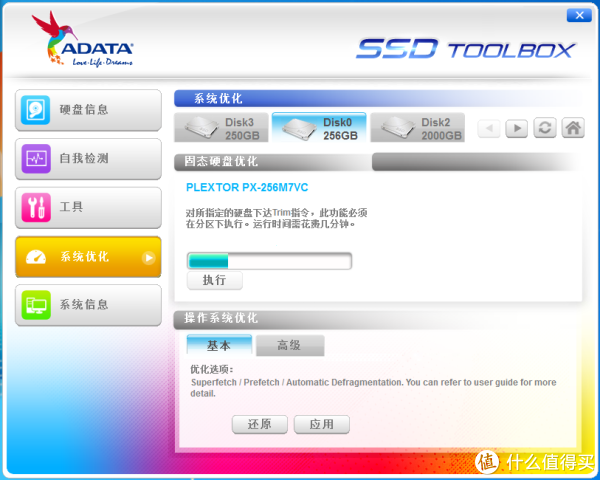Open the 硬盘信息 disk info icon
600x480 pixels.
coord(36,110)
